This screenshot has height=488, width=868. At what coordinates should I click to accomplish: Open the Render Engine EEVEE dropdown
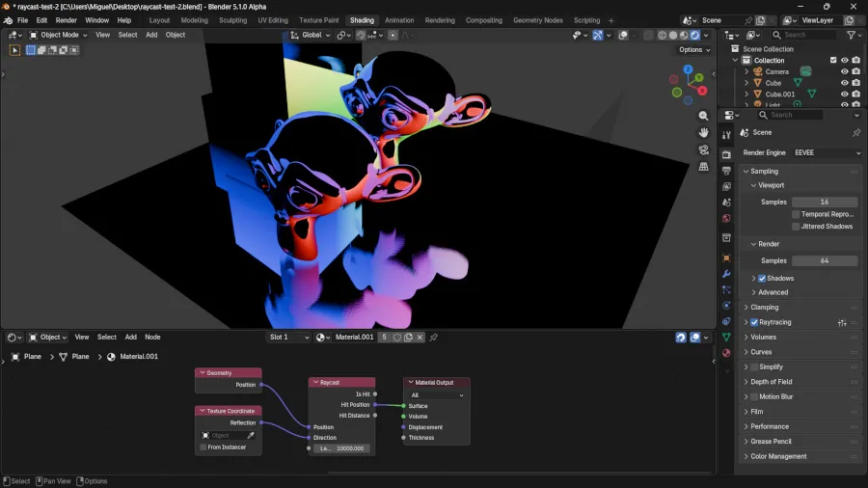(x=826, y=152)
